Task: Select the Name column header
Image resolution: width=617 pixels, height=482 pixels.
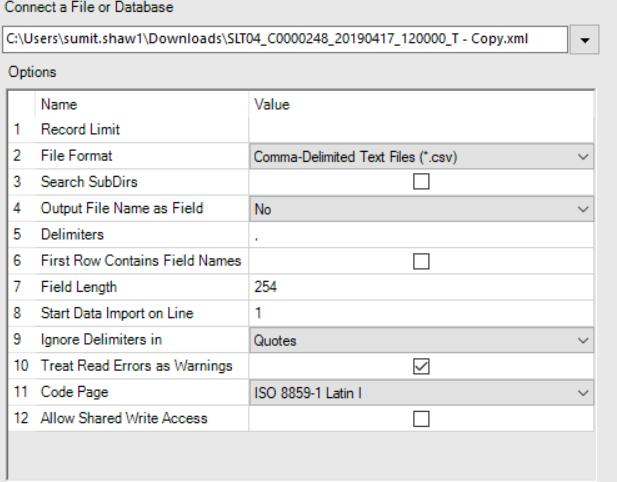Action: point(59,104)
